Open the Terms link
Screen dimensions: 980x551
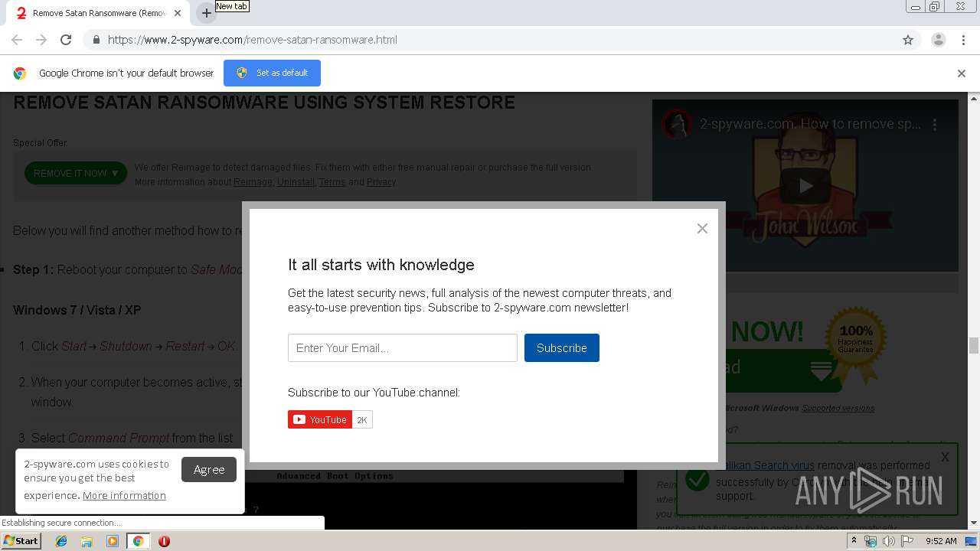[332, 182]
